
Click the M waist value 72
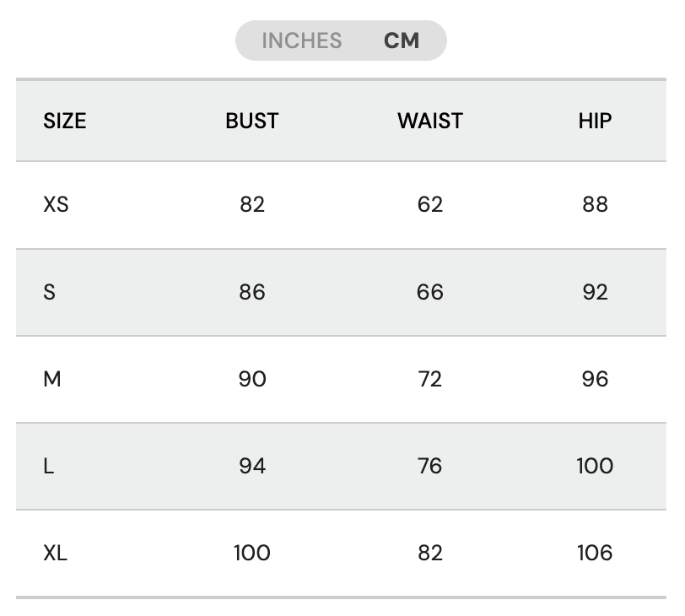pos(429,379)
